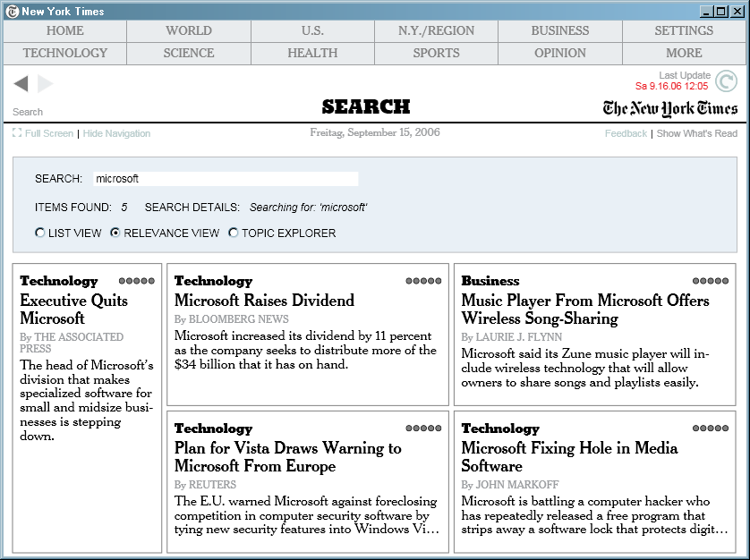
Task: Click the Full Screen bracket icon
Action: (x=17, y=133)
